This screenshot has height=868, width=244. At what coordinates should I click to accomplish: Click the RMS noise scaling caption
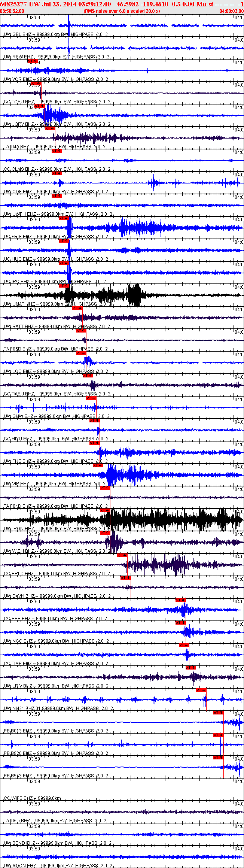click(122, 11)
